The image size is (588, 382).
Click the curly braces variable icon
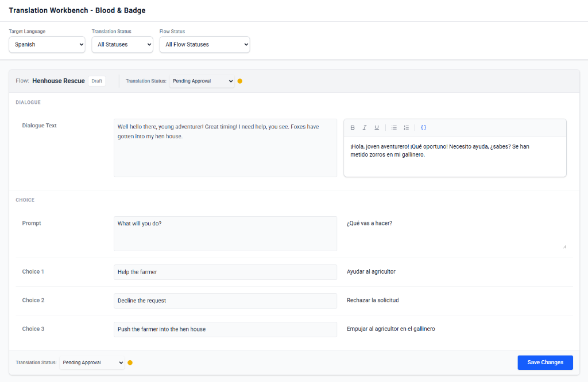tap(423, 127)
